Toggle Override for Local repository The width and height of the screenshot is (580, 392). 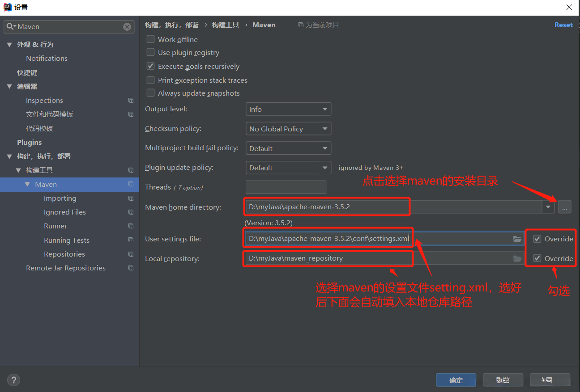pos(537,258)
